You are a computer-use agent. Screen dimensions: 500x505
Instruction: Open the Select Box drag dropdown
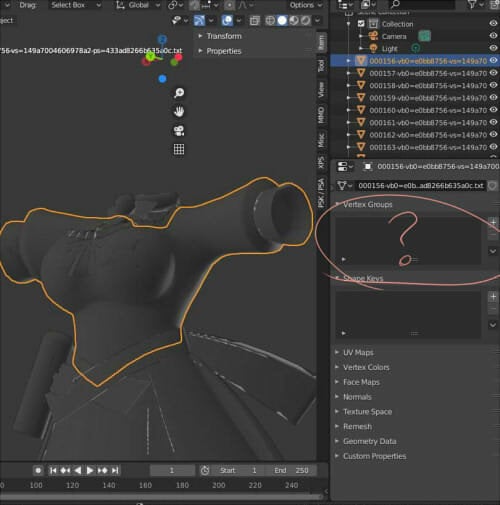[75, 5]
